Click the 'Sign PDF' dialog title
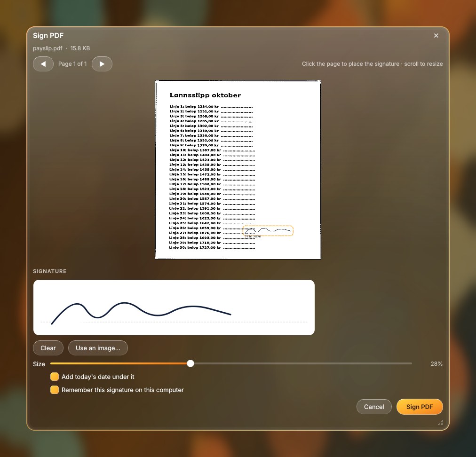This screenshot has height=457, width=476. 48,36
